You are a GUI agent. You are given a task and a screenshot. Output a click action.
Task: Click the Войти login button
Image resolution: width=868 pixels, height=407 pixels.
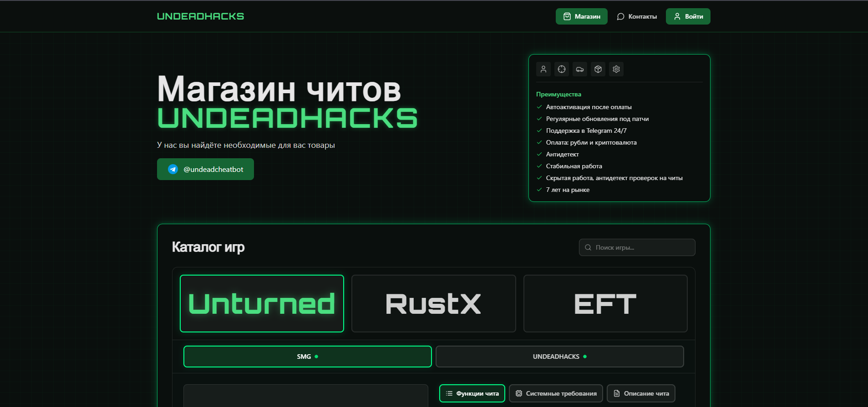[x=688, y=16]
